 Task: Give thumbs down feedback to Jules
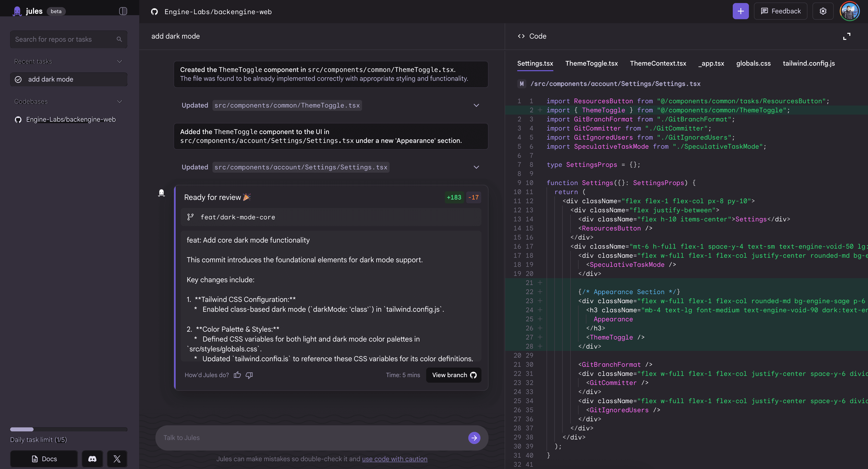pyautogui.click(x=249, y=375)
